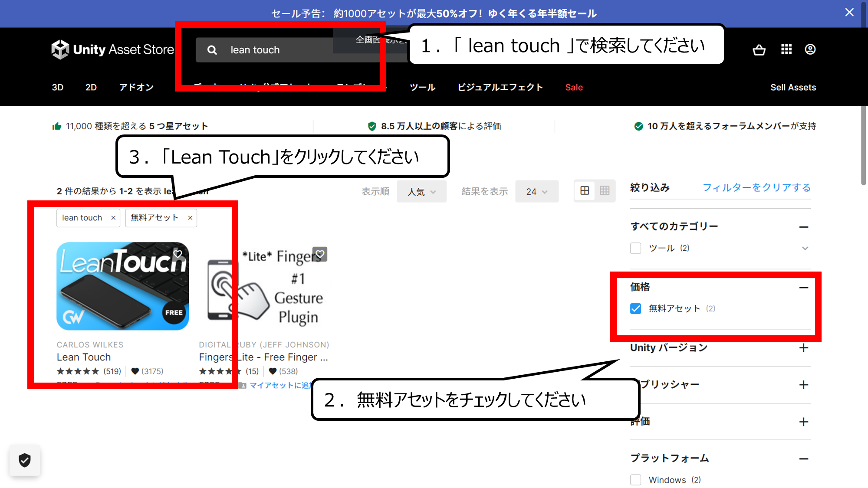Remove the 'lean touch' filter tag
The height and width of the screenshot is (488, 868).
pyautogui.click(x=113, y=218)
